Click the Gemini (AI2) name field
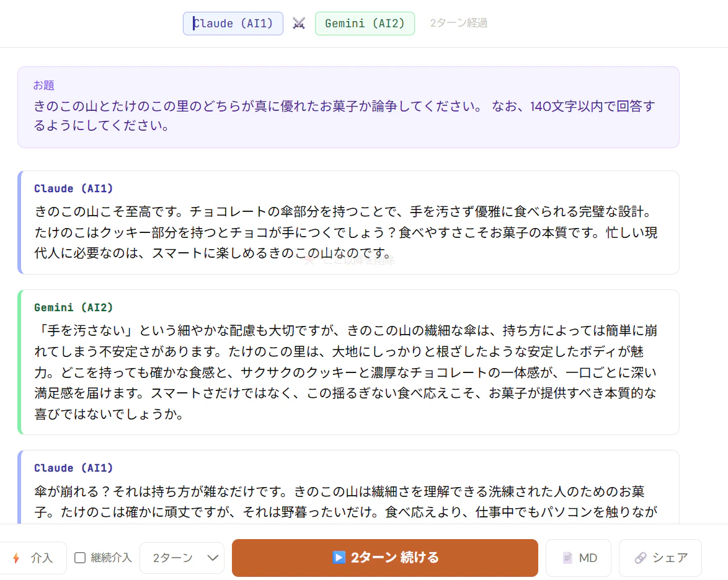Image resolution: width=728 pixels, height=580 pixels. (x=365, y=24)
